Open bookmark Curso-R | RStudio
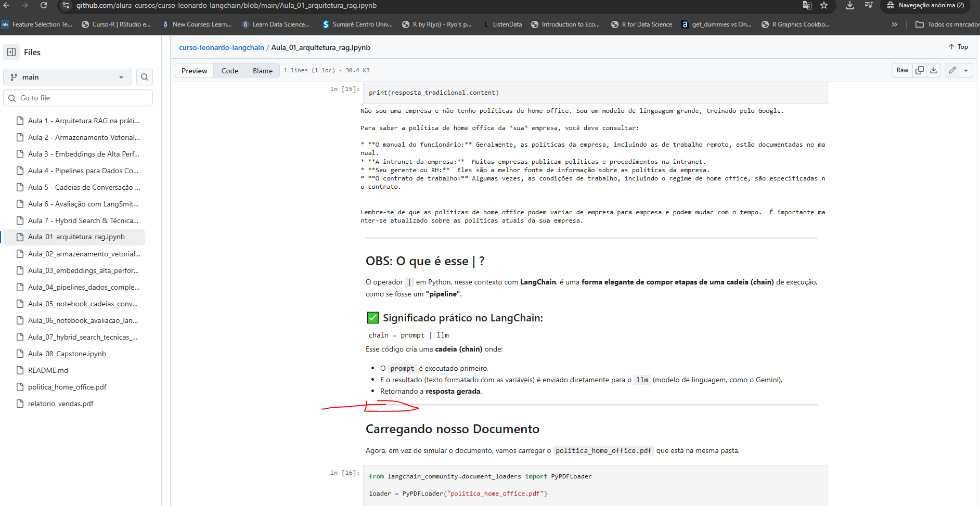Screen dimensions: 980x506 (x=116, y=24)
